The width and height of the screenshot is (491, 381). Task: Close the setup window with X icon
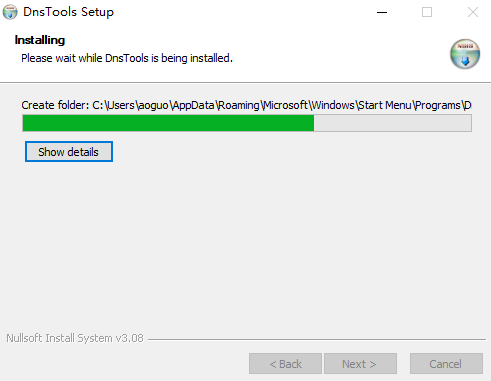[473, 12]
